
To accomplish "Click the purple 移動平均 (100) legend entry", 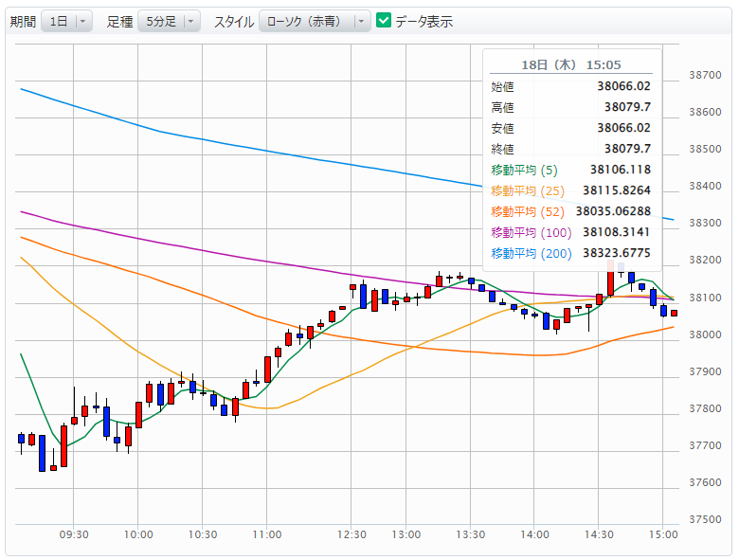I will (532, 232).
